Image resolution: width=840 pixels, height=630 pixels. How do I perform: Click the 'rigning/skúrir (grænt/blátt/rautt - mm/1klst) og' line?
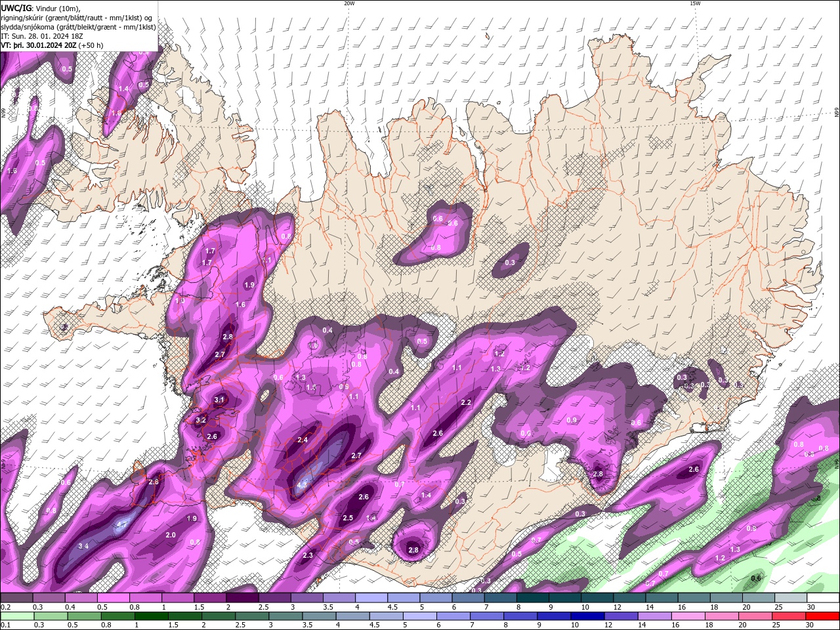click(77, 17)
